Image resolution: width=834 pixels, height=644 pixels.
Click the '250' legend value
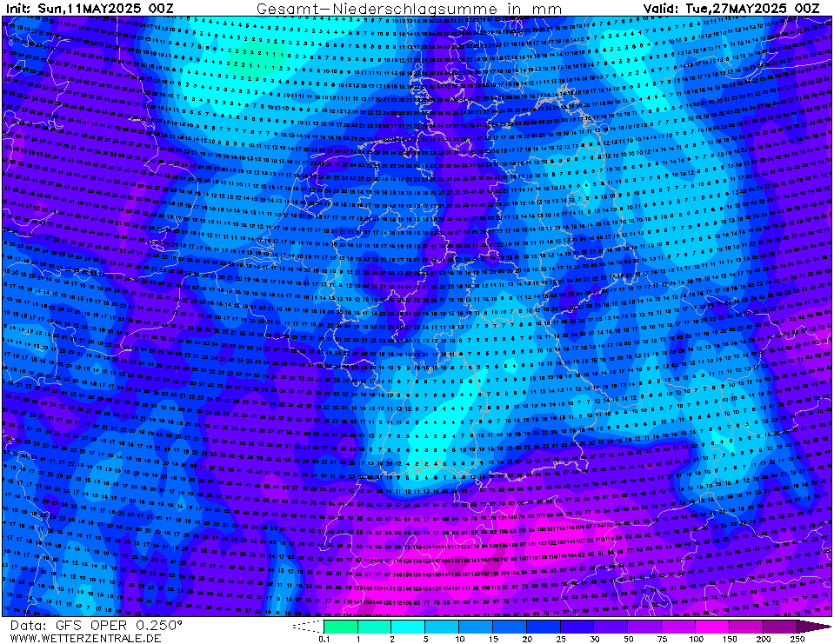[x=797, y=639]
